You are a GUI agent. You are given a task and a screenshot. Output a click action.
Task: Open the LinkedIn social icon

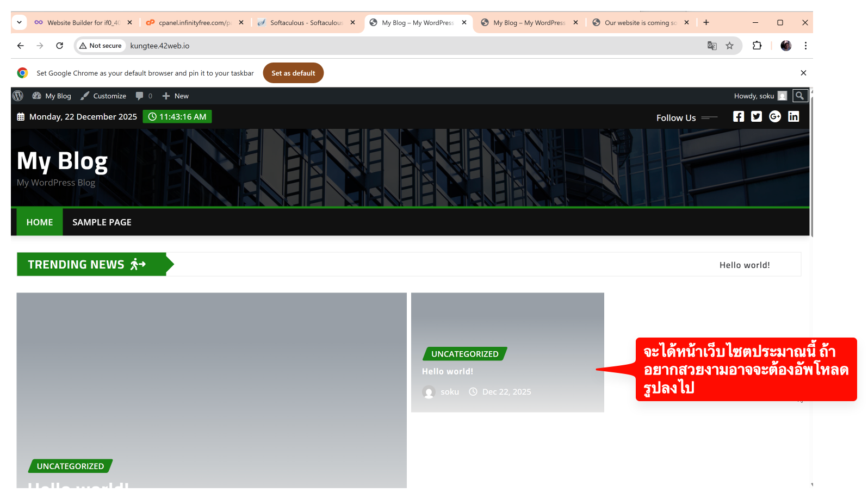coord(793,117)
